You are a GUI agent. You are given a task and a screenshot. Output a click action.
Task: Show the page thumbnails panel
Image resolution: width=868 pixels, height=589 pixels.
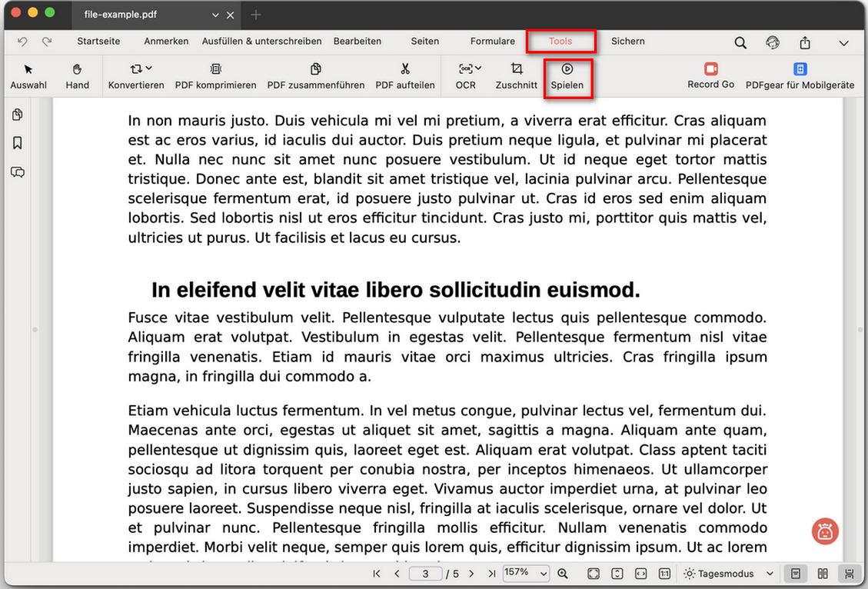(x=18, y=115)
